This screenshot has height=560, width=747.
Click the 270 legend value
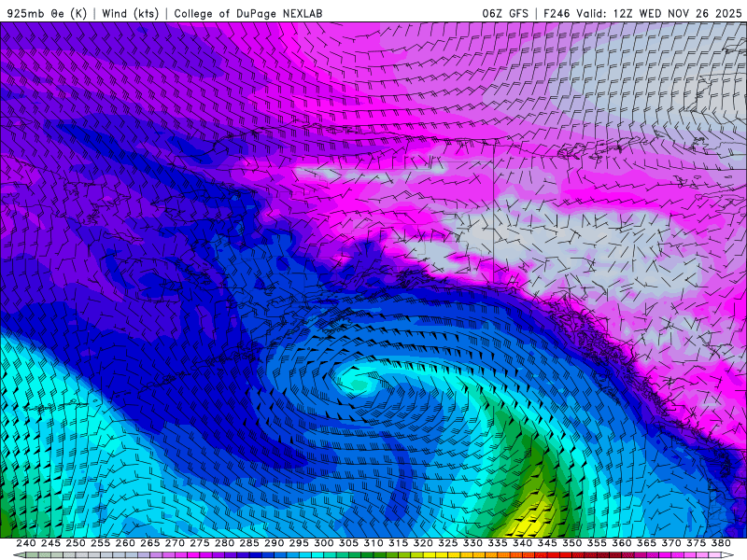point(175,543)
